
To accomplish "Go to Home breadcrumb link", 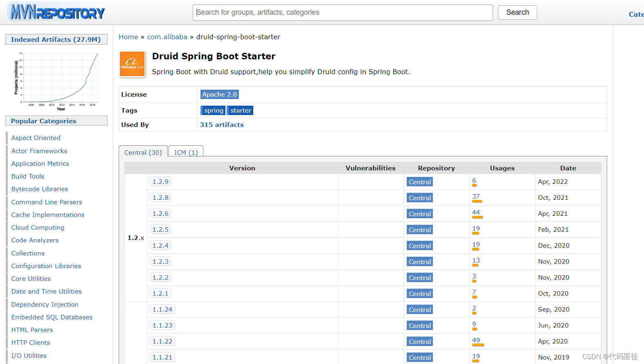I will pos(128,37).
